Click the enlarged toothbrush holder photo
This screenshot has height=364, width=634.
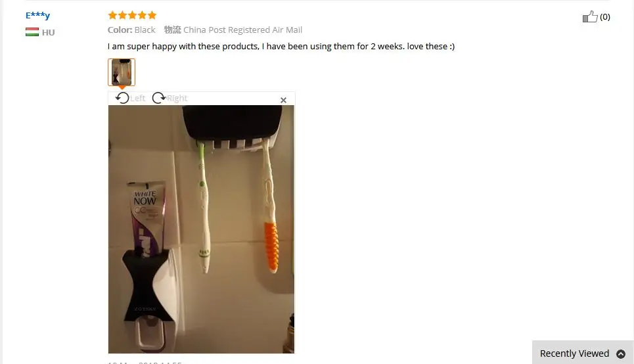point(201,229)
